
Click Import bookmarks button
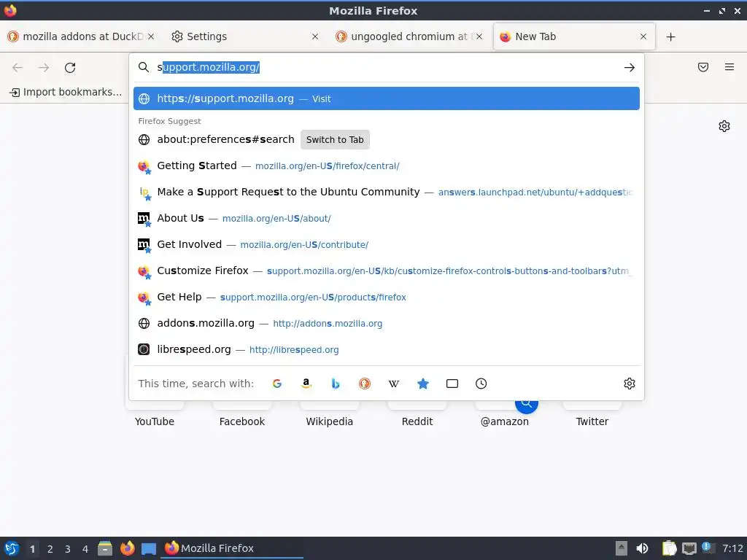66,92
